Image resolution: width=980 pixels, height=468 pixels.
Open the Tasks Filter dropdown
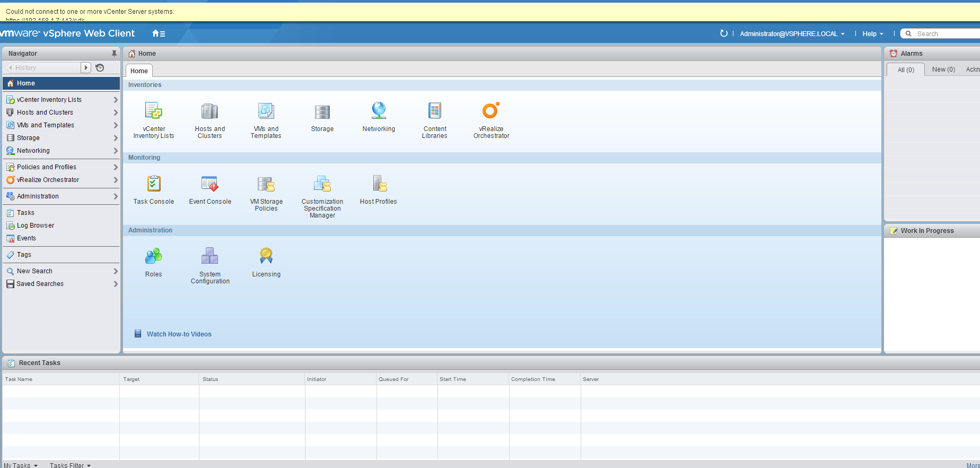pos(71,465)
